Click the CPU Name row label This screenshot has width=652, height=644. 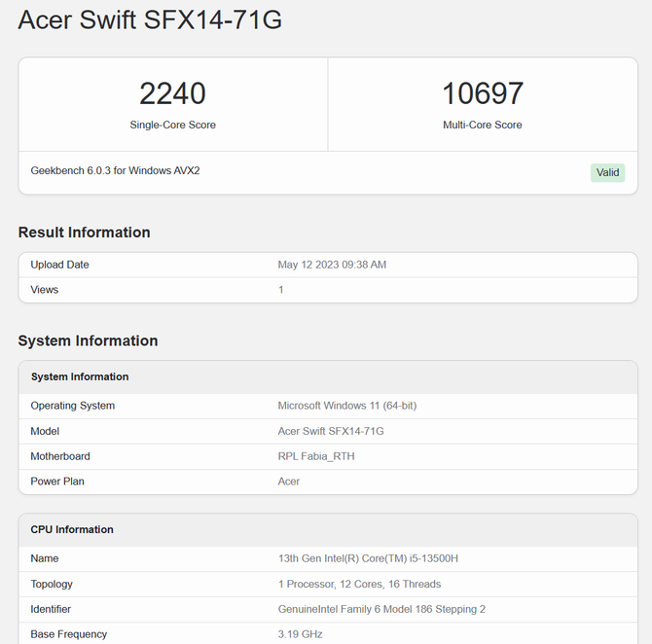[44, 558]
